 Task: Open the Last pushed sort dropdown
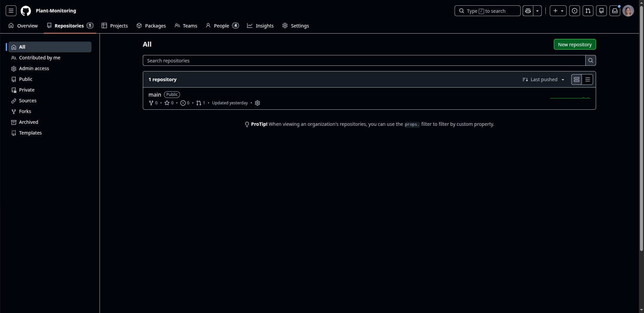(543, 80)
